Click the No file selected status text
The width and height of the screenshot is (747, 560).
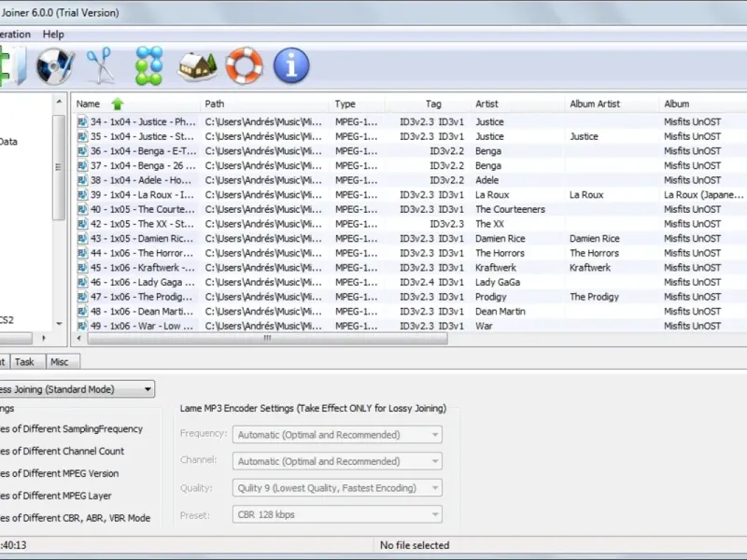(415, 545)
